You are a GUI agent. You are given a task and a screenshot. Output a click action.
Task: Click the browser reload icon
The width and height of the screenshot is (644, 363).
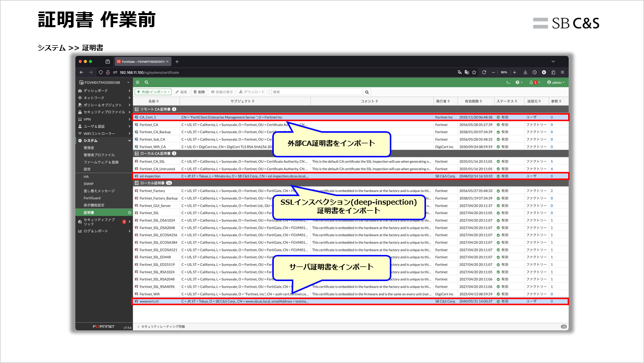pyautogui.click(x=484, y=72)
